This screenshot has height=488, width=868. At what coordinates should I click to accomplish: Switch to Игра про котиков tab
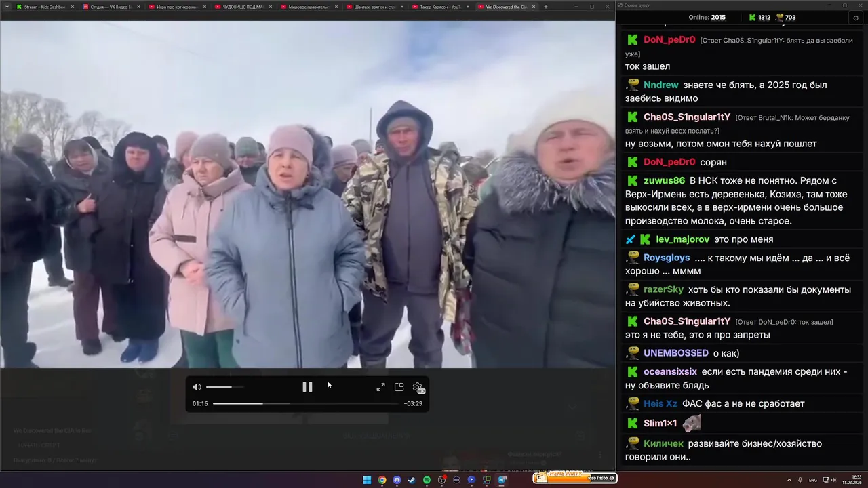coord(176,7)
